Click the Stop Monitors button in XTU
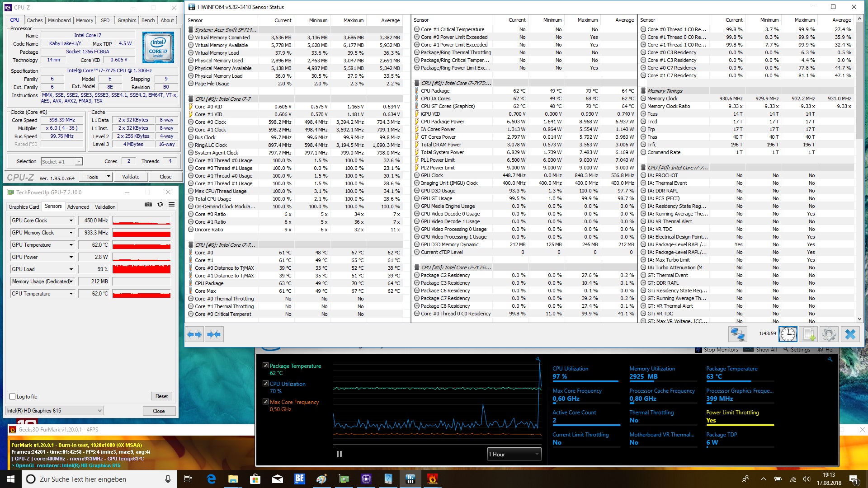The image size is (868, 488). tap(717, 350)
